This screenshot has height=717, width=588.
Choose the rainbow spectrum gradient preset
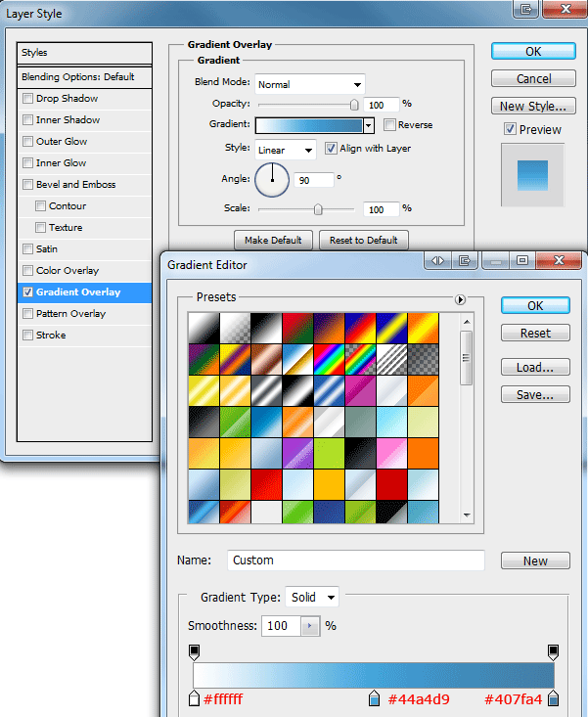pyautogui.click(x=329, y=359)
